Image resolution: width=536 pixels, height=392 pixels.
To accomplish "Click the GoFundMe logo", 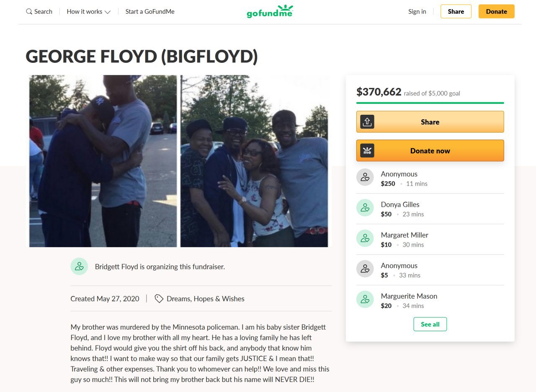I will tap(270, 11).
